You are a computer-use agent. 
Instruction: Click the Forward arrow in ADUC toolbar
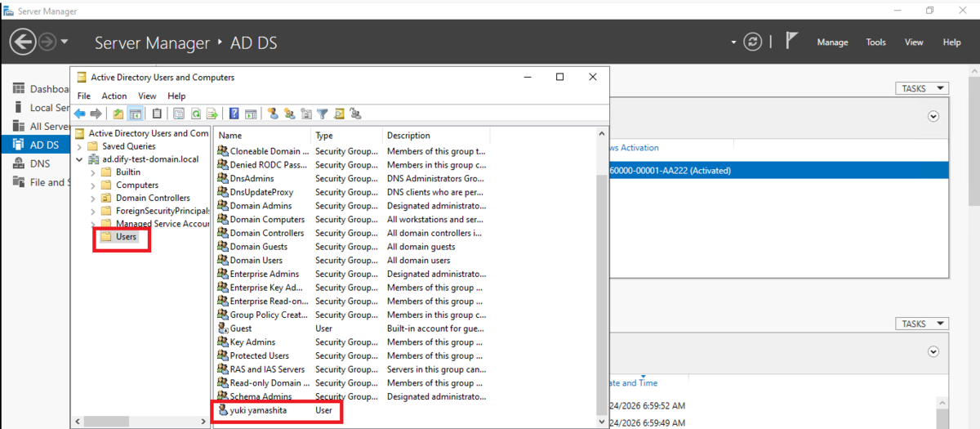pos(96,114)
